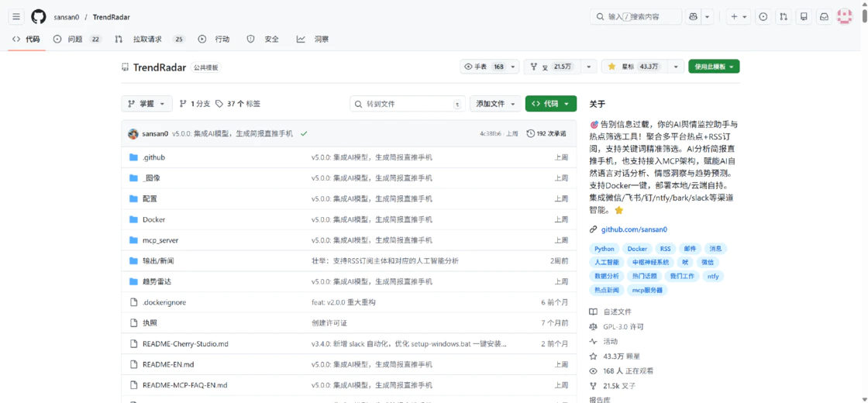
Task: Click the GPL-3.0 license scale icon
Action: 594,326
